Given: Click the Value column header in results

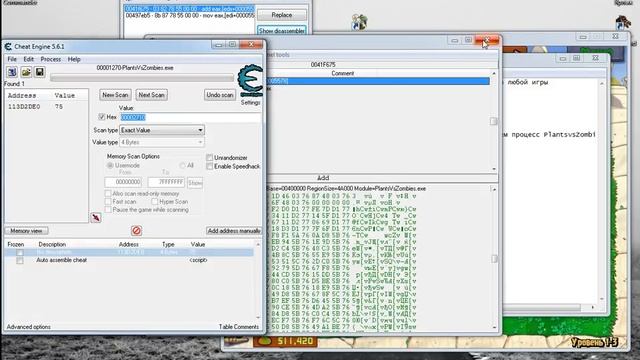Looking at the screenshot, I should pyautogui.click(x=64, y=96).
